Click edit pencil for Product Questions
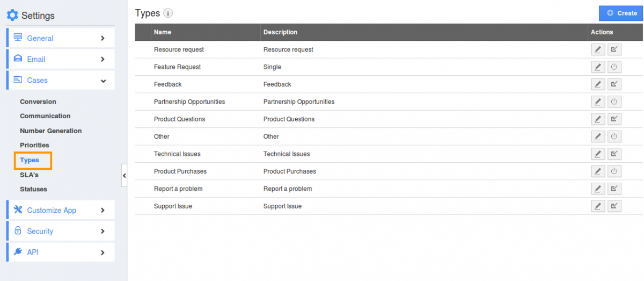 pyautogui.click(x=597, y=119)
